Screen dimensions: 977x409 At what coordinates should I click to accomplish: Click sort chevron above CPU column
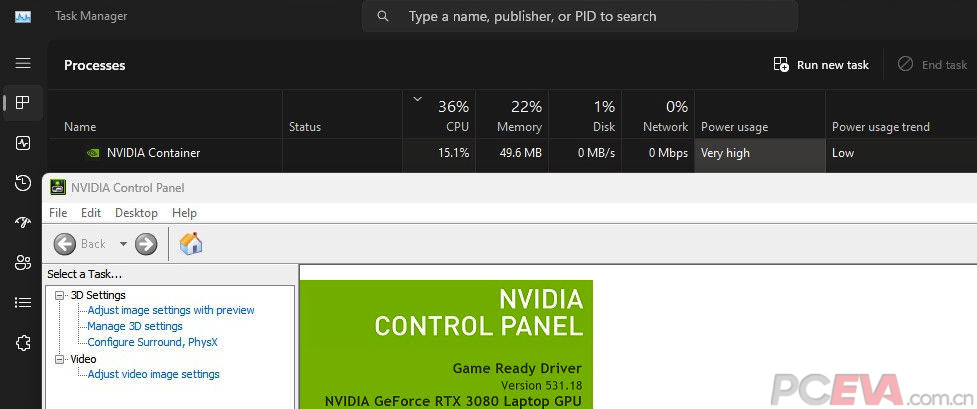(x=417, y=99)
